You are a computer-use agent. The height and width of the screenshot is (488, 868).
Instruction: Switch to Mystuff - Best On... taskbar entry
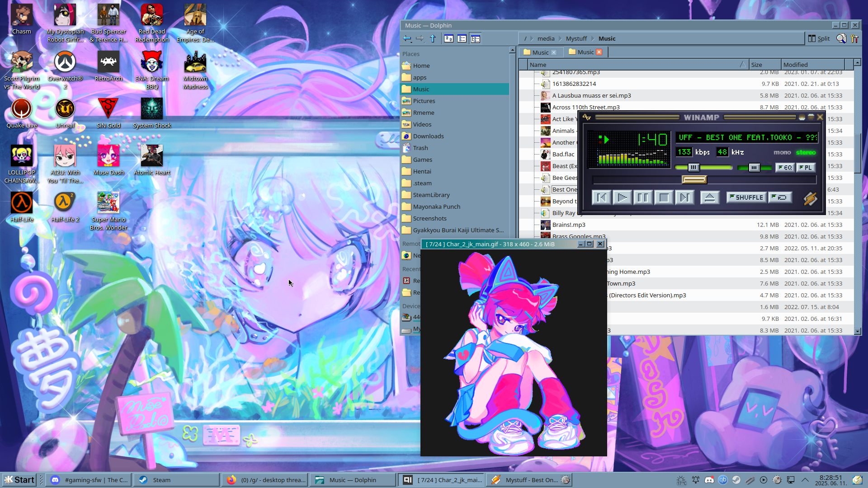(530, 480)
